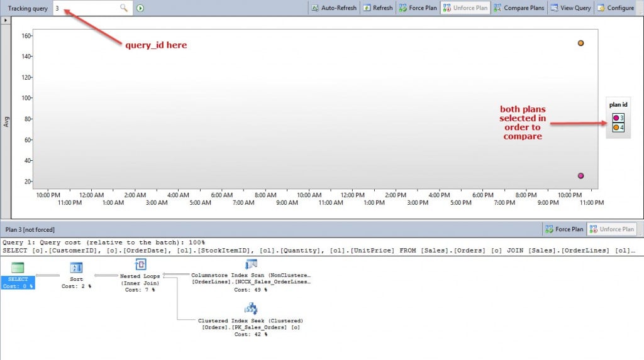Select the Columnstore Index Scan operator icon

click(x=251, y=265)
